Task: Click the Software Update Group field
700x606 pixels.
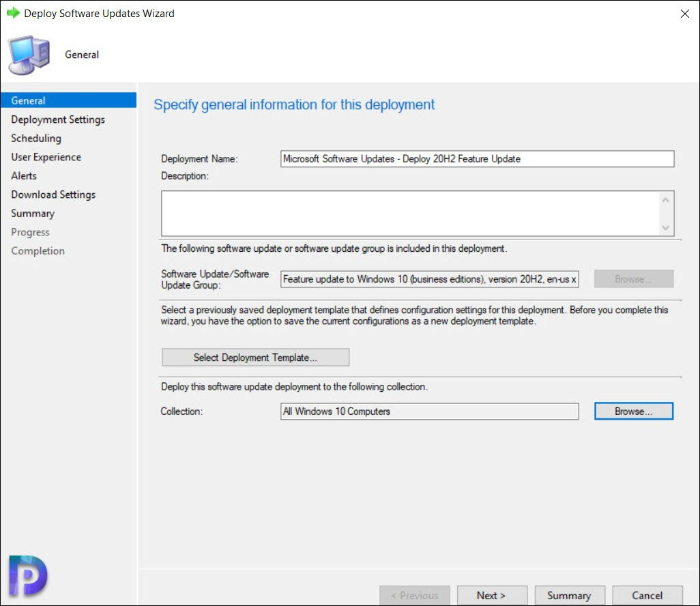Action: click(429, 279)
